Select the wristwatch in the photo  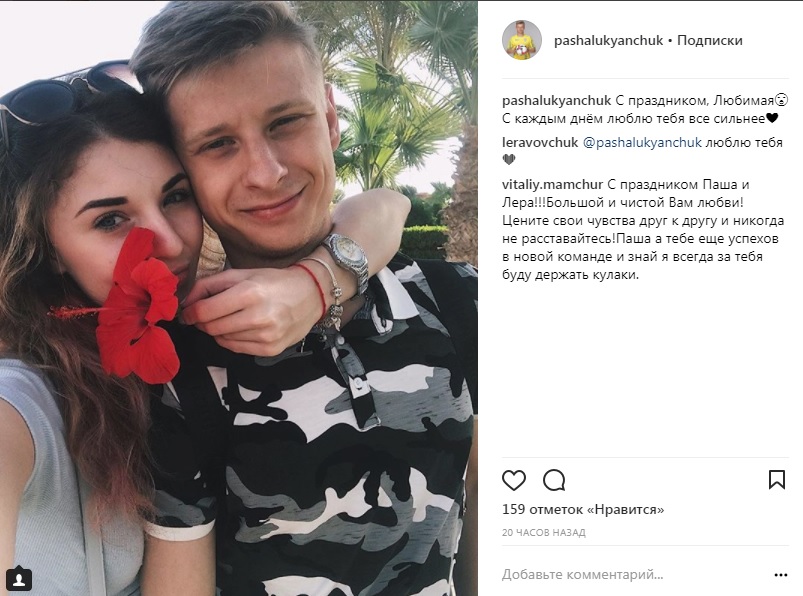(x=346, y=260)
